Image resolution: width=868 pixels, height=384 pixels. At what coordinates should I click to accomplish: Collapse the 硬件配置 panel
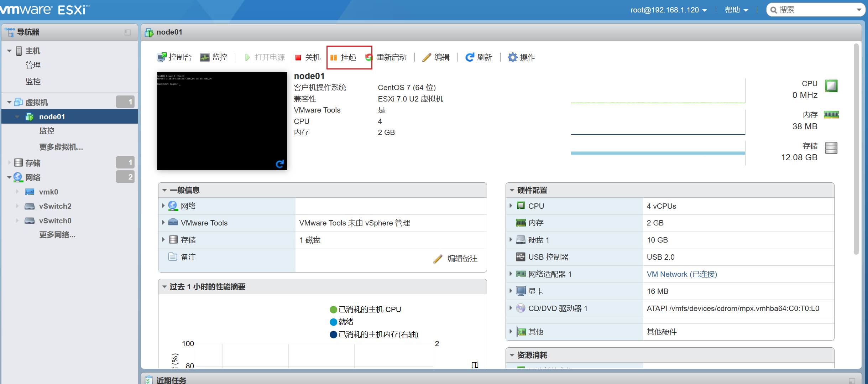click(512, 190)
